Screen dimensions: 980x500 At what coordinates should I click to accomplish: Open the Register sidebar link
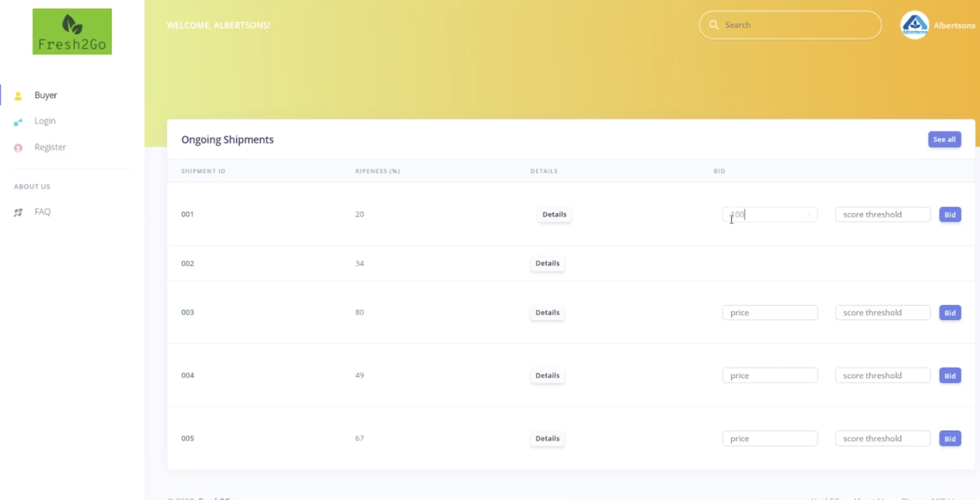(x=50, y=147)
